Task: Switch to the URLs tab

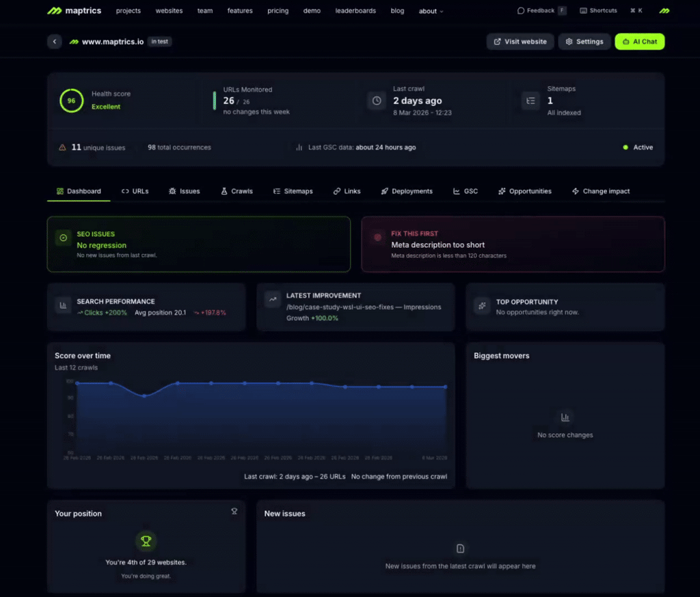Action: click(135, 191)
